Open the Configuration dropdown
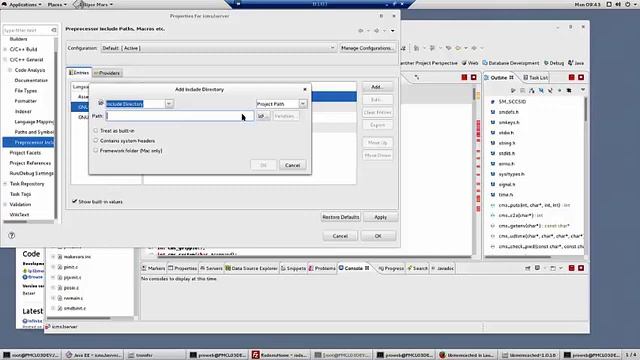640x360 pixels. tap(218, 48)
